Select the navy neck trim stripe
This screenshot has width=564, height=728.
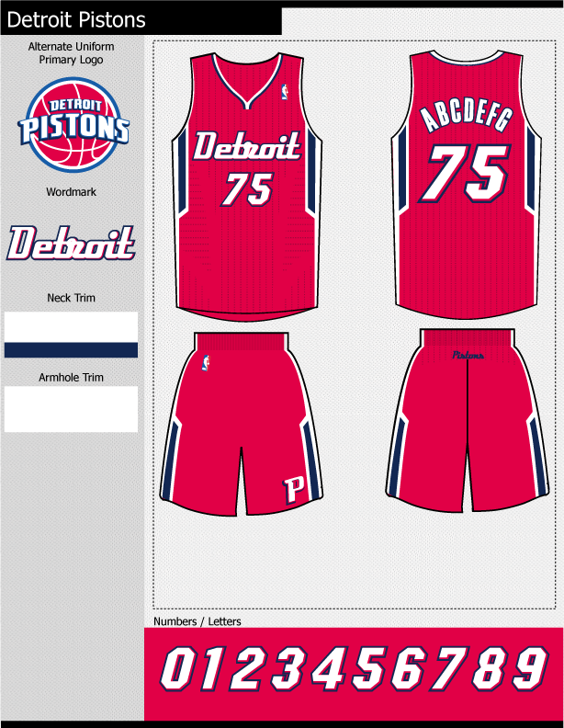71,350
